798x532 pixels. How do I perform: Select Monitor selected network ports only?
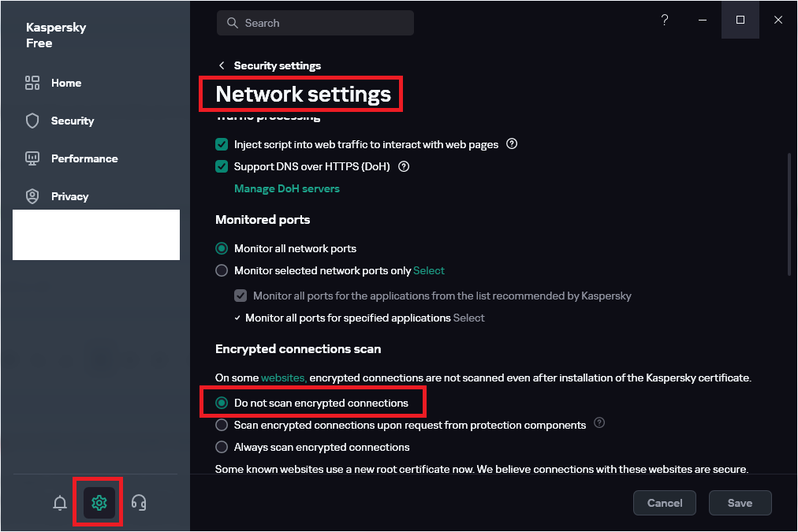[x=222, y=270]
